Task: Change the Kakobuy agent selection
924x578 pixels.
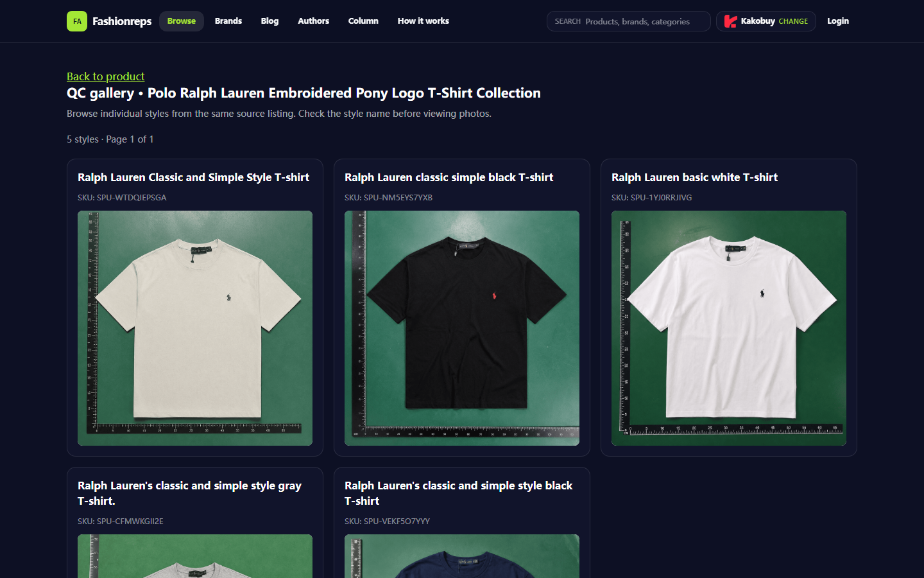Action: pos(793,21)
